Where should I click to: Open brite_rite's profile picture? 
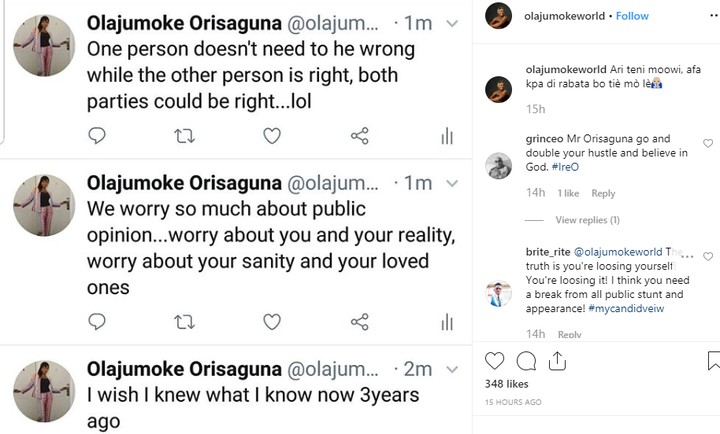498,294
